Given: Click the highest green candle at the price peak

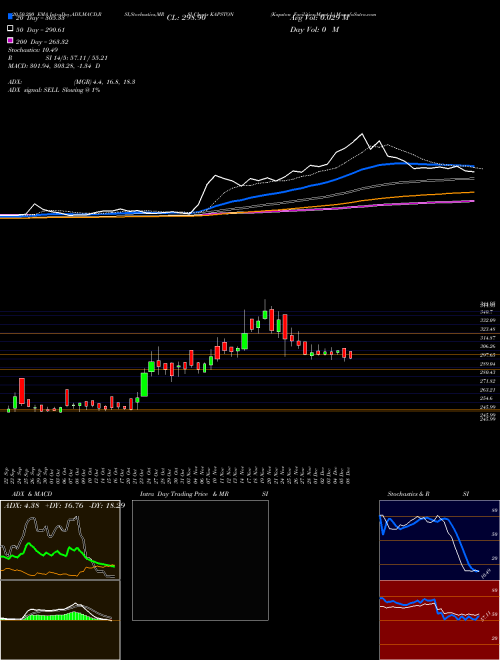Looking at the screenshot, I should tap(265, 314).
